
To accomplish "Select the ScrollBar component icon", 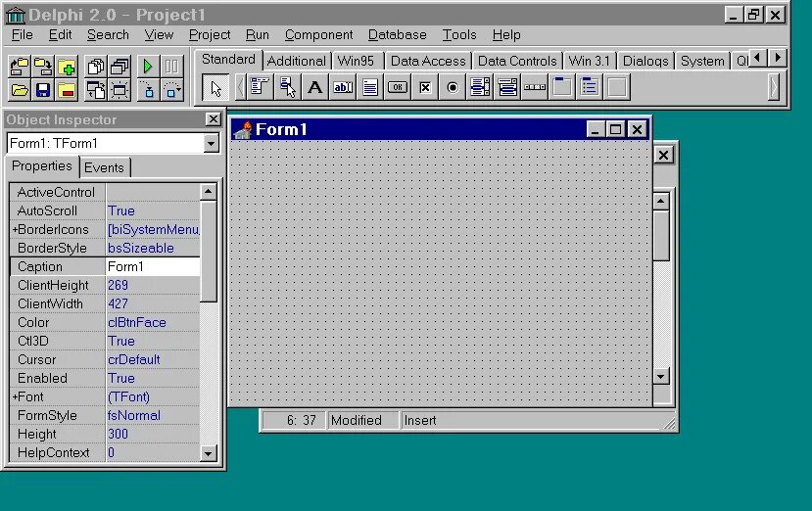I will 535,87.
